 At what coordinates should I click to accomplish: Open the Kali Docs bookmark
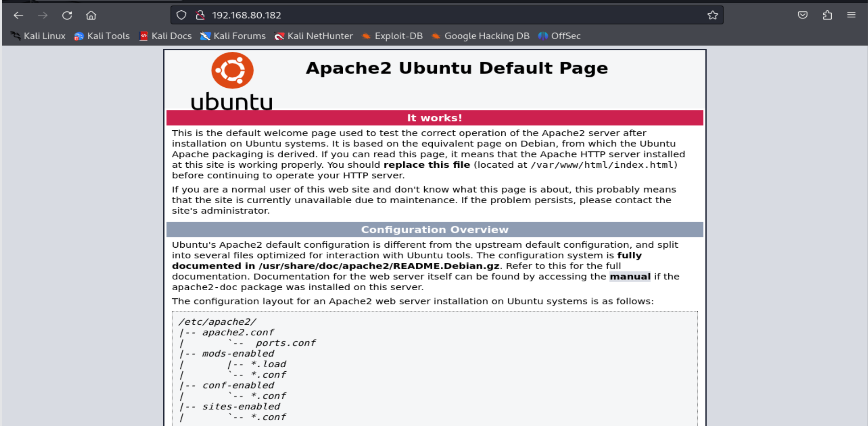(166, 36)
